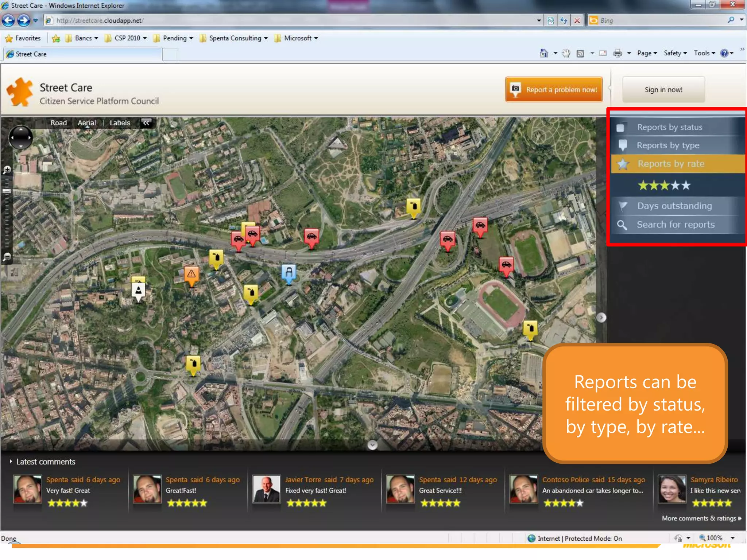Open address bar history dropdown
Screen dimensions: 747x560
tap(539, 21)
